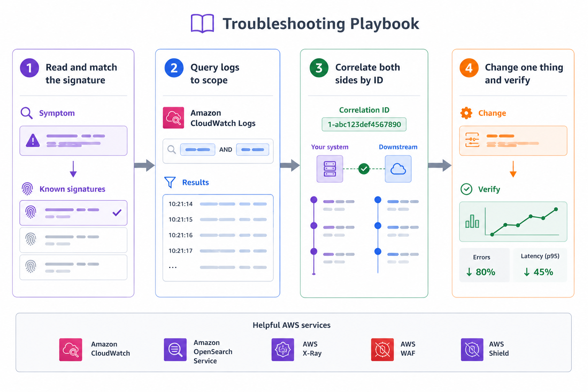Click the AWS Shield icon
588x392 pixels.
click(x=472, y=350)
